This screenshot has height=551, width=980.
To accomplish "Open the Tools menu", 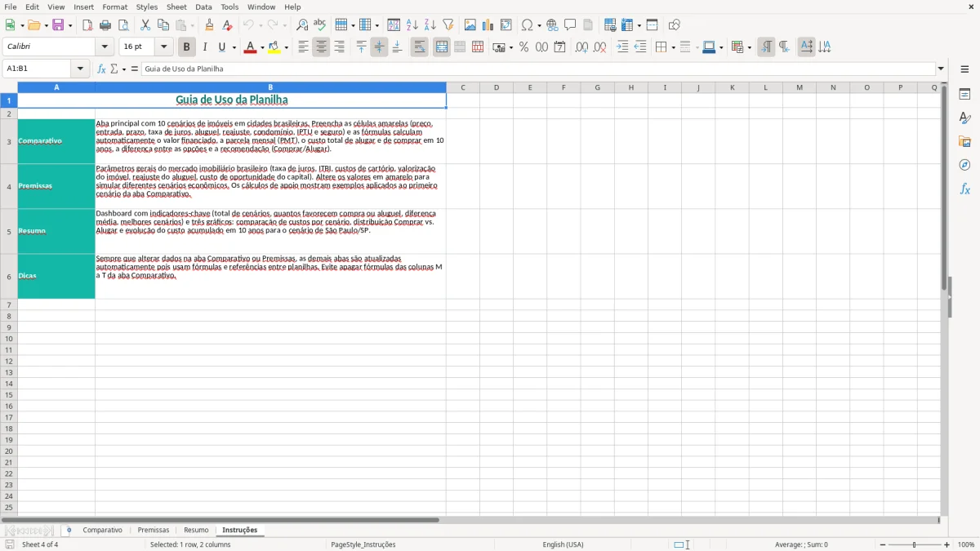I will [229, 7].
